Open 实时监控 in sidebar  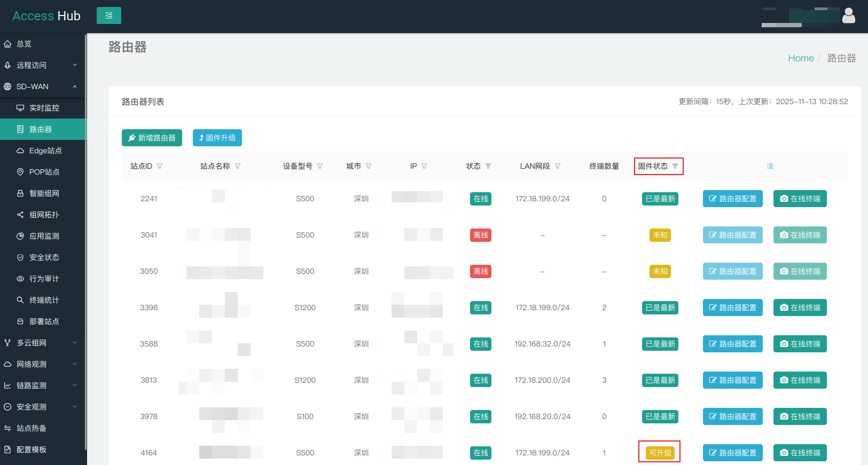coord(43,108)
